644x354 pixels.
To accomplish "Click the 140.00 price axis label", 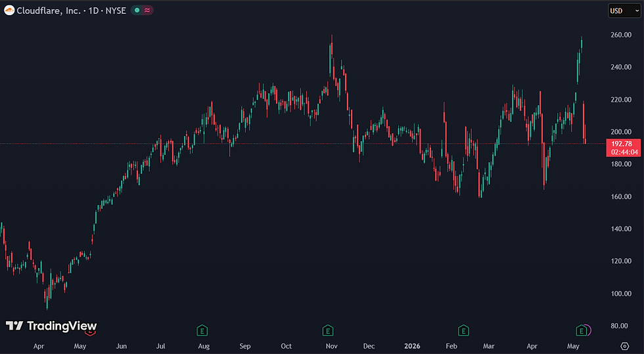I will point(621,229).
